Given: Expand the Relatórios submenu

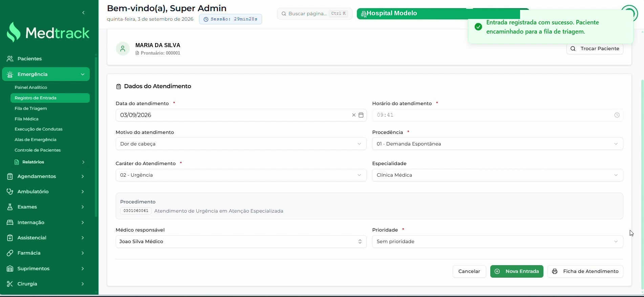Looking at the screenshot, I should pos(83,162).
